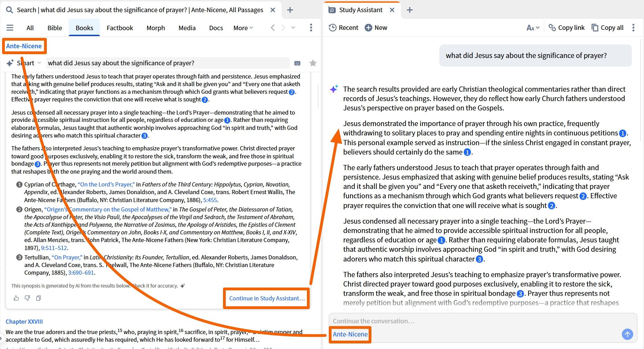Open a new tab beside the Search tab

point(290,10)
